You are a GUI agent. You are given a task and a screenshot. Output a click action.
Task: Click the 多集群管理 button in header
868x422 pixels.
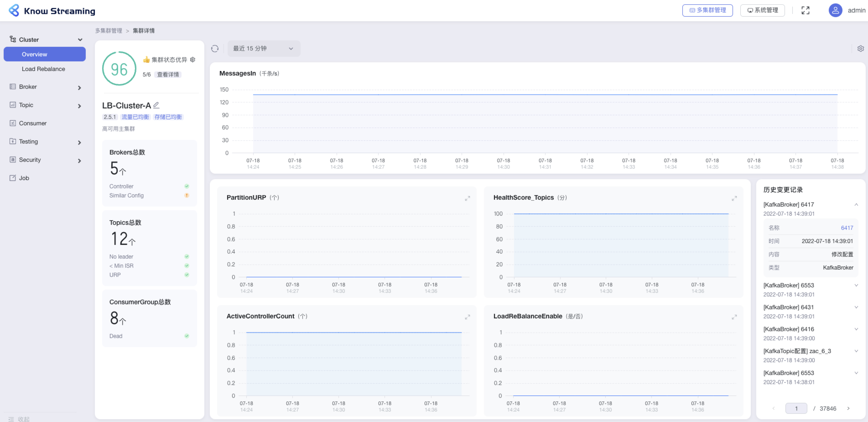pyautogui.click(x=707, y=10)
